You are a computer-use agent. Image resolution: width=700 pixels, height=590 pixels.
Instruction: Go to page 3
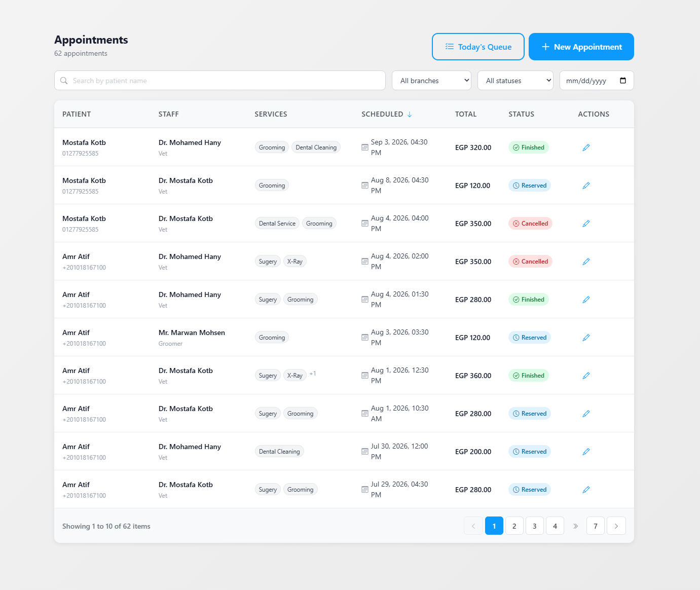click(535, 526)
